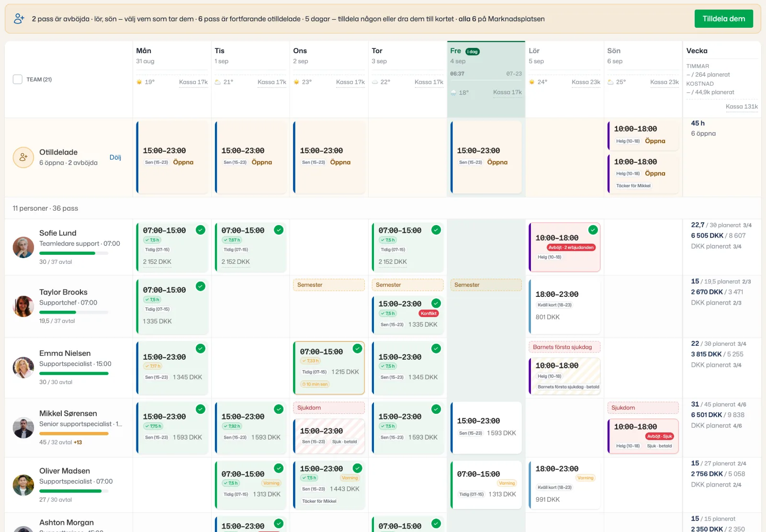Hide the Otilldelade row with Dölj
The height and width of the screenshot is (532, 766).
click(x=115, y=158)
